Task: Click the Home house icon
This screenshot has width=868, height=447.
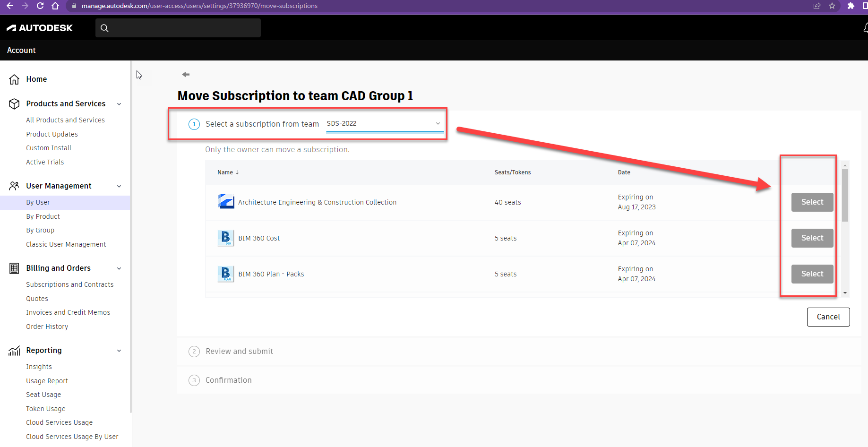Action: pos(14,79)
